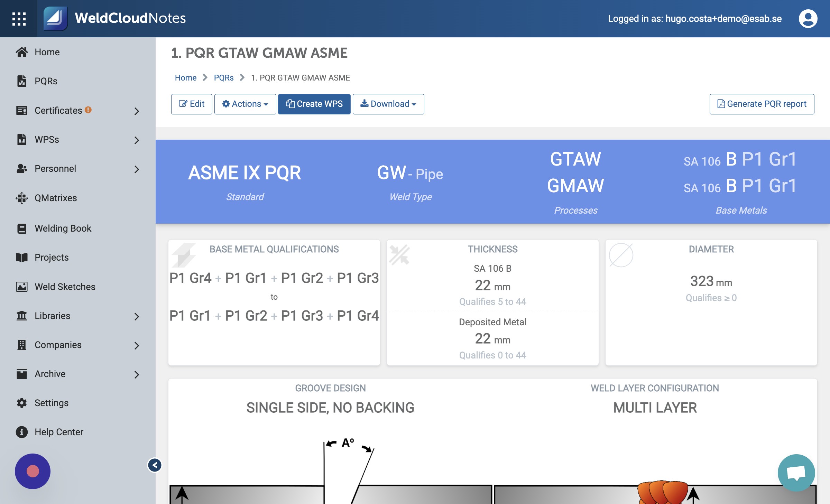
Task: Follow the Home breadcrumb link
Action: click(x=186, y=78)
